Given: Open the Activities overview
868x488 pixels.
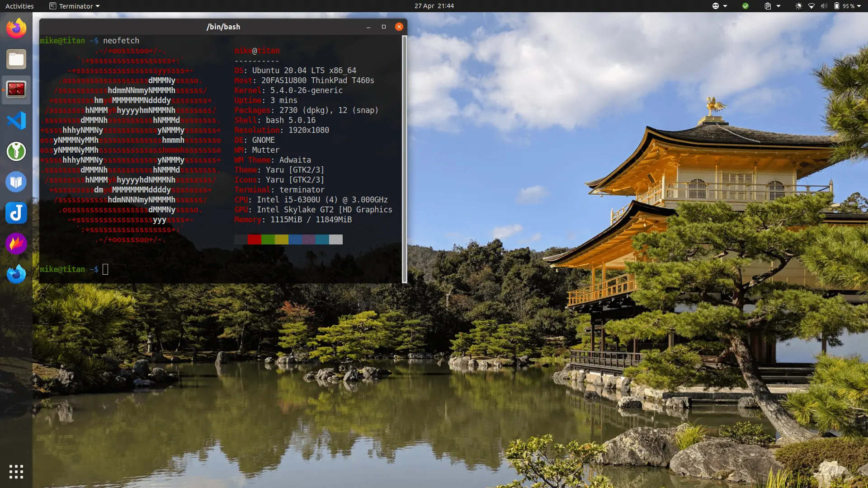Looking at the screenshot, I should click(x=19, y=6).
